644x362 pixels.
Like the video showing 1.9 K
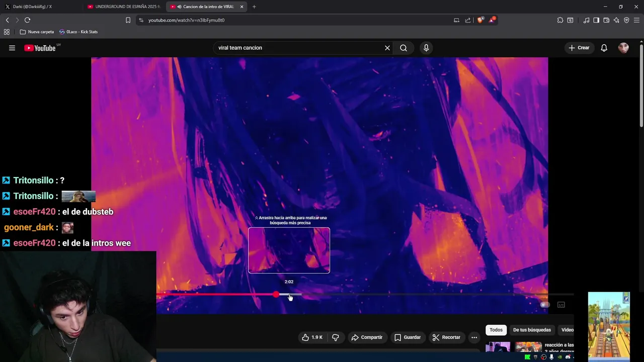click(x=312, y=337)
